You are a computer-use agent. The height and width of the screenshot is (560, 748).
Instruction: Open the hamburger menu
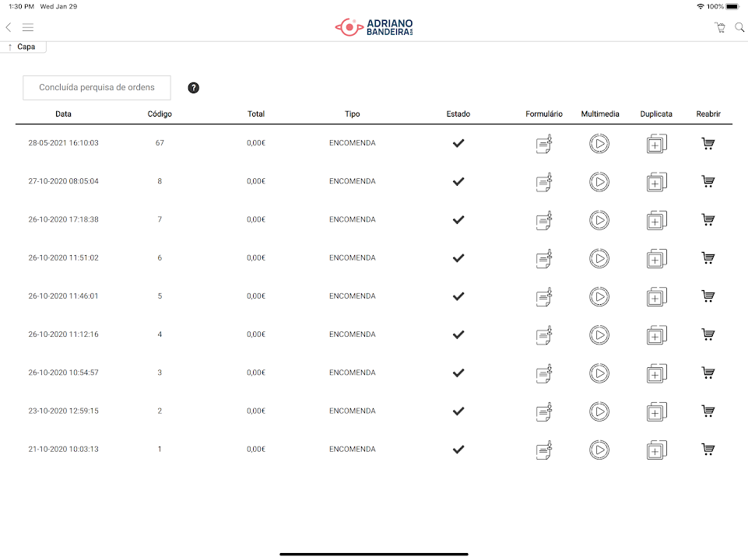click(28, 27)
